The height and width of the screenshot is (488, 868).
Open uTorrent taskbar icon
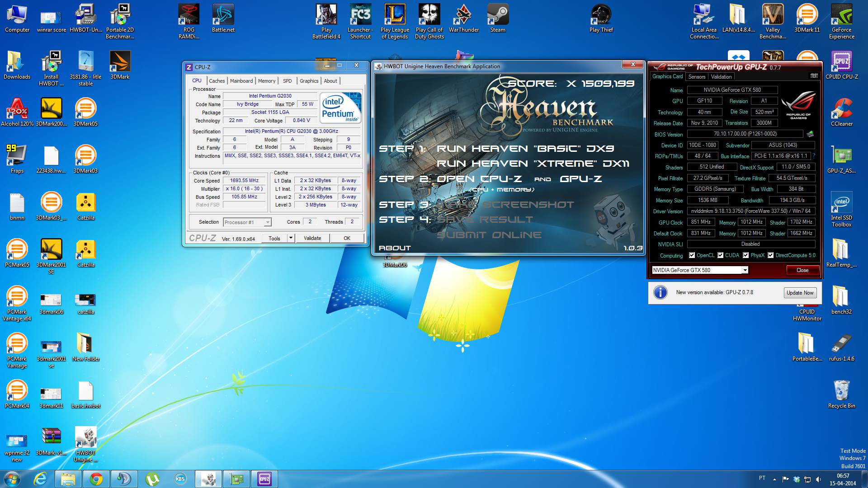click(x=152, y=479)
